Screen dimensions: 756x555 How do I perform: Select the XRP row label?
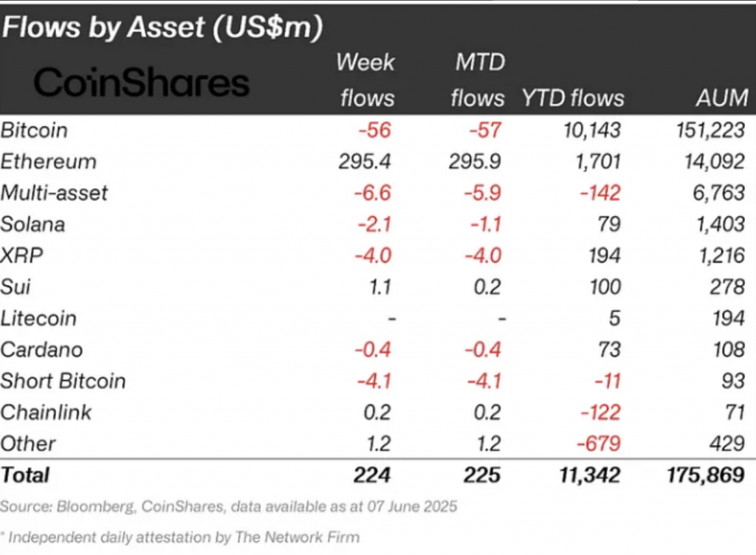click(21, 256)
